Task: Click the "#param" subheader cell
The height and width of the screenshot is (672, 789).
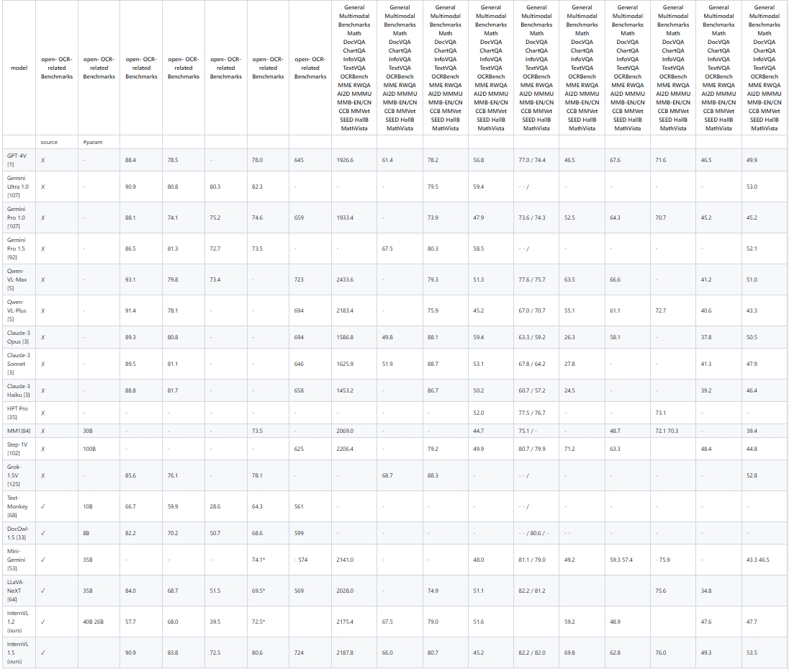Action: [x=99, y=142]
